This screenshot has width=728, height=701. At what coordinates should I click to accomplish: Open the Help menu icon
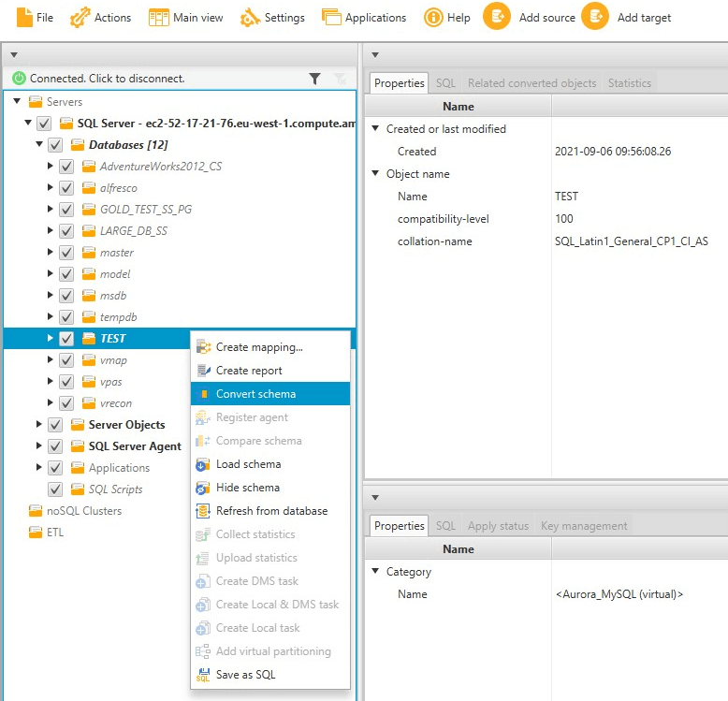(433, 17)
